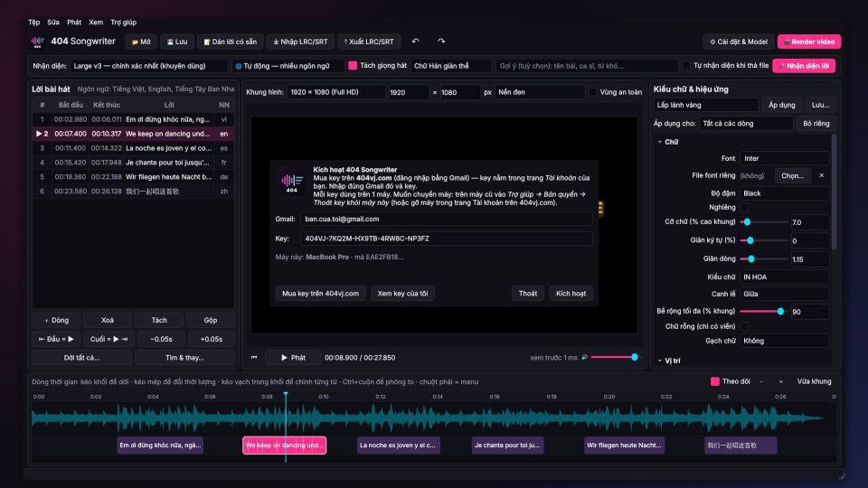Click the Render video button
Image resolution: width=868 pixels, height=488 pixels.
point(809,42)
